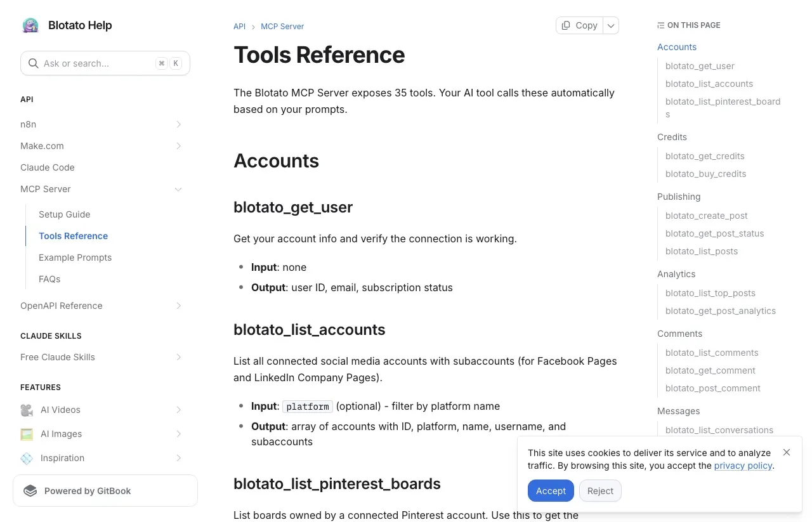Expand the Inspiration chevron

coord(178,458)
